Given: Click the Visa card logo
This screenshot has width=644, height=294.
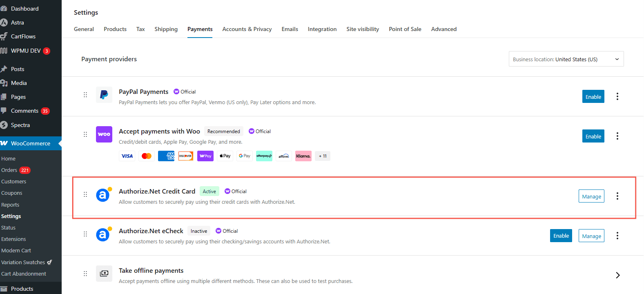Looking at the screenshot, I should 127,156.
